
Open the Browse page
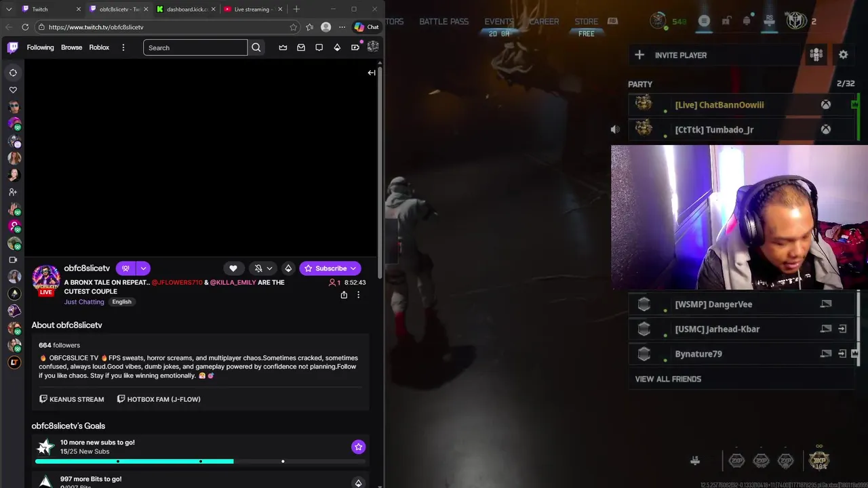[71, 47]
